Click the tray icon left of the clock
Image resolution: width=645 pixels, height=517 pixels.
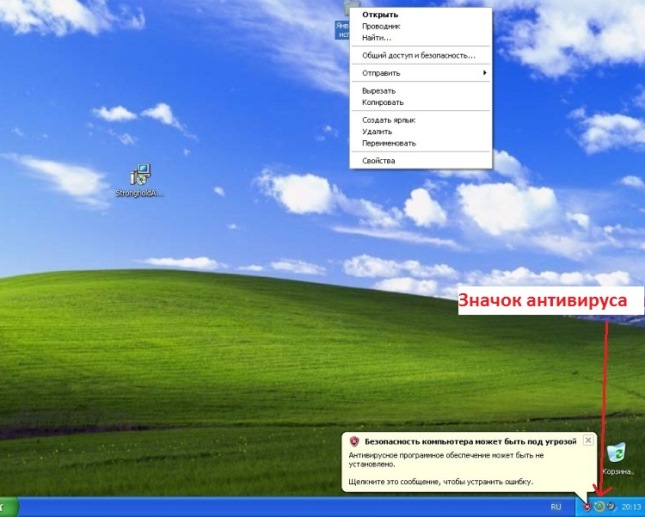(x=612, y=506)
